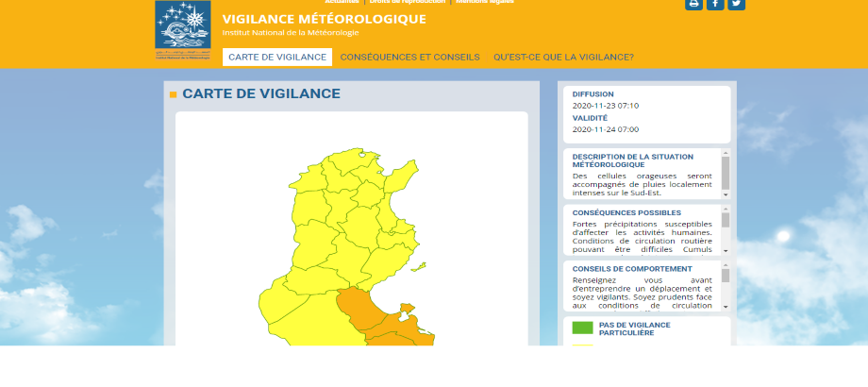Open the Mentions légales link
This screenshot has height=387, width=868.
pos(485,2)
